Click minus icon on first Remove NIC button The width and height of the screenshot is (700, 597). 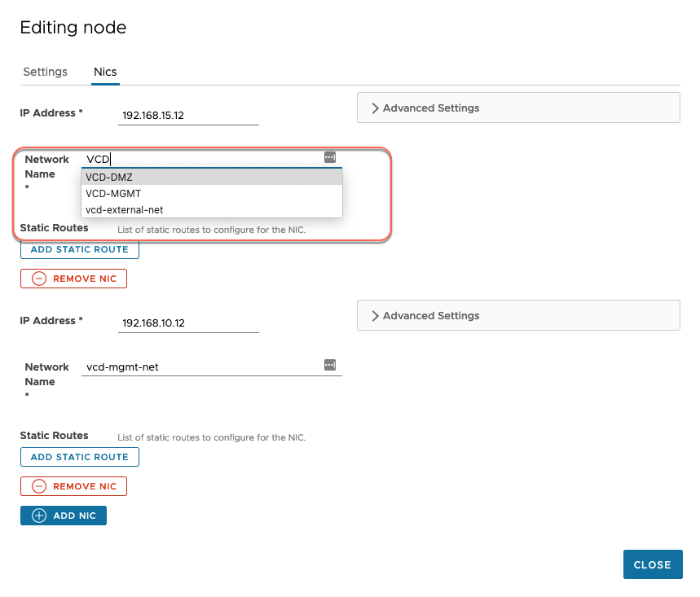40,279
